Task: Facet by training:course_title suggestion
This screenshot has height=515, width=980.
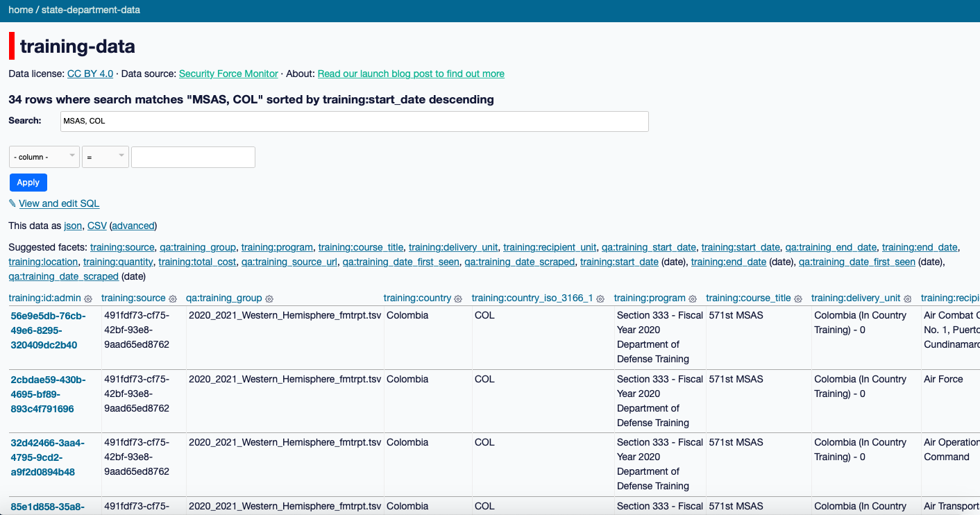Action: pos(361,247)
